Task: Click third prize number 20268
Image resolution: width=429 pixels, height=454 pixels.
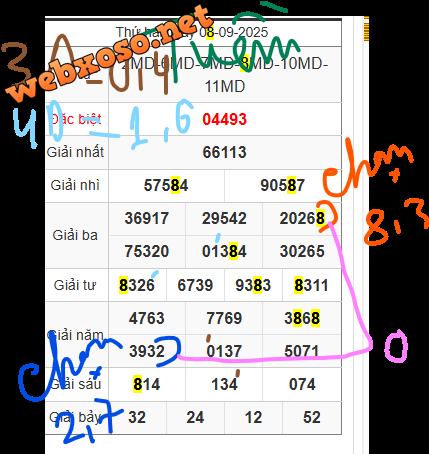Action: [302, 218]
